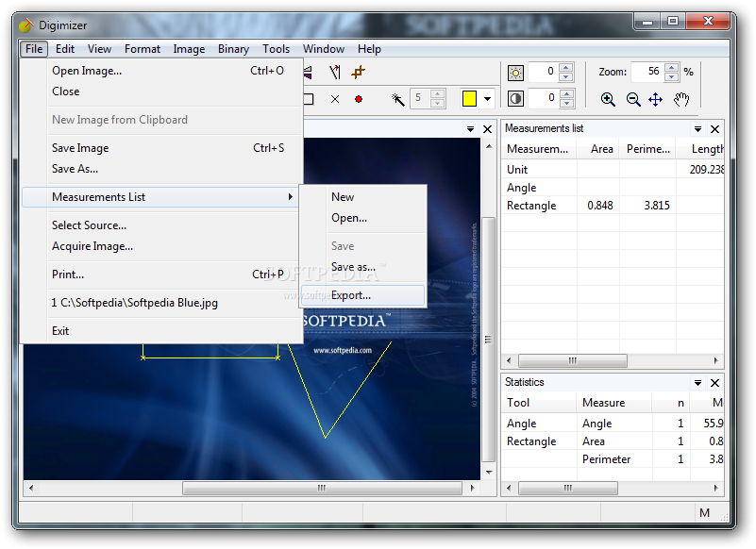Image resolution: width=756 pixels, height=549 pixels.
Task: Click the contrast value field
Action: tap(545, 98)
